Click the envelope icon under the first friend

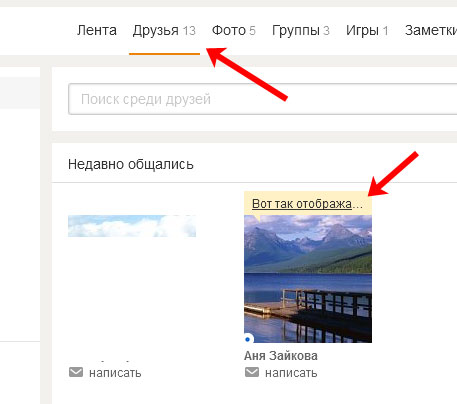[76, 372]
